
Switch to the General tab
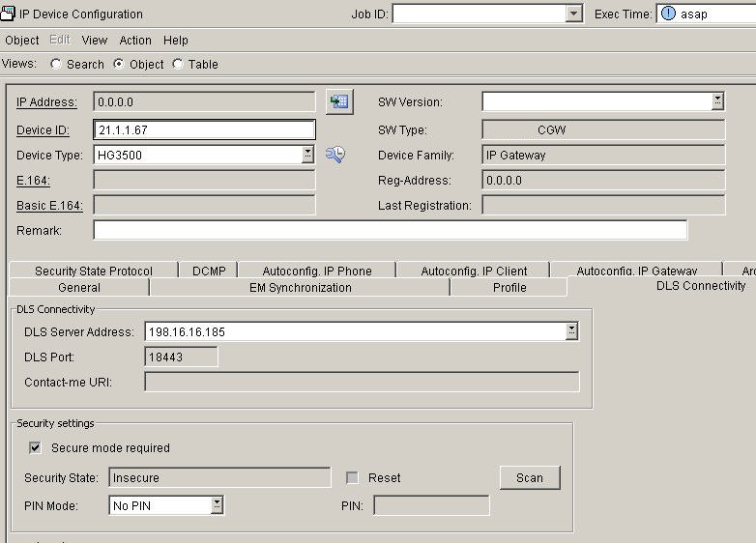click(x=79, y=288)
